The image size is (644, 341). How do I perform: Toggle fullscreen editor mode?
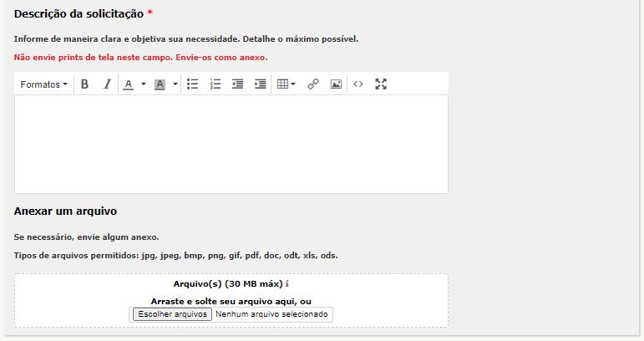[x=381, y=84]
